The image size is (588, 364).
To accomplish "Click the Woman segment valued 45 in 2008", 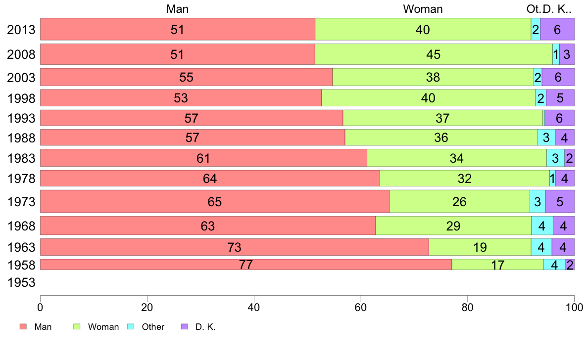I will pyautogui.click(x=433, y=54).
